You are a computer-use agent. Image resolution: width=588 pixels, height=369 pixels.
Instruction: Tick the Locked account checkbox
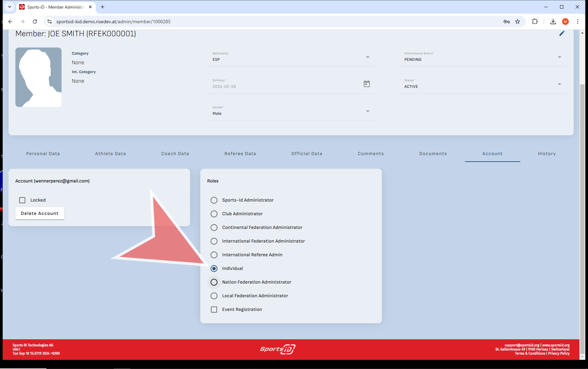click(x=22, y=200)
